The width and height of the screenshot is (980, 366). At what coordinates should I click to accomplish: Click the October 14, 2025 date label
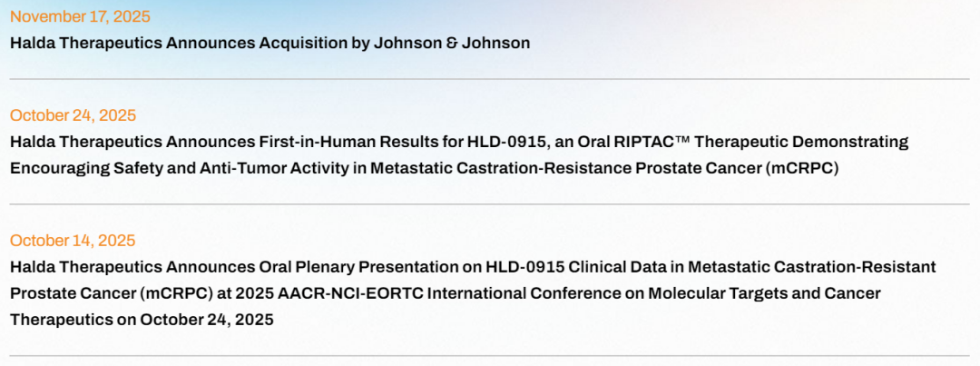(73, 241)
